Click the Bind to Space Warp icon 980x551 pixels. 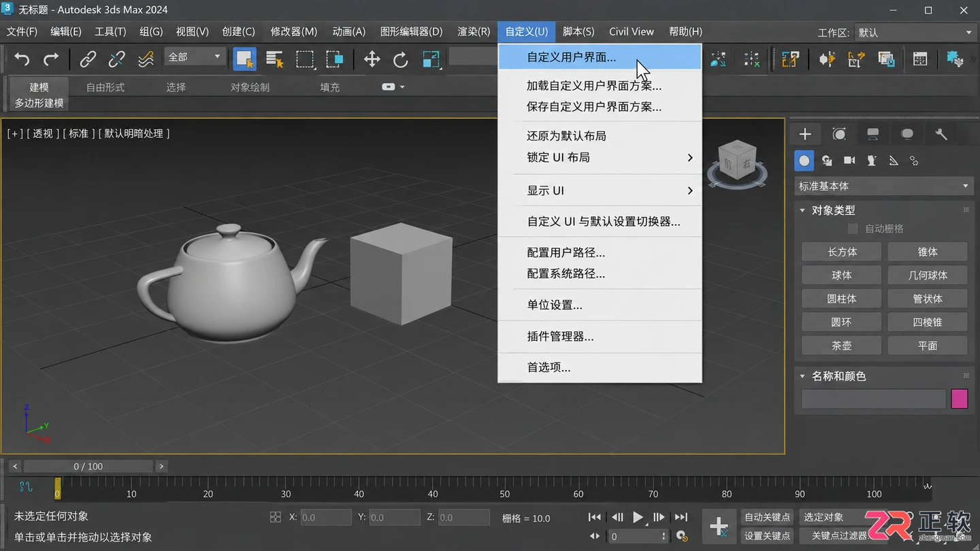pyautogui.click(x=146, y=59)
